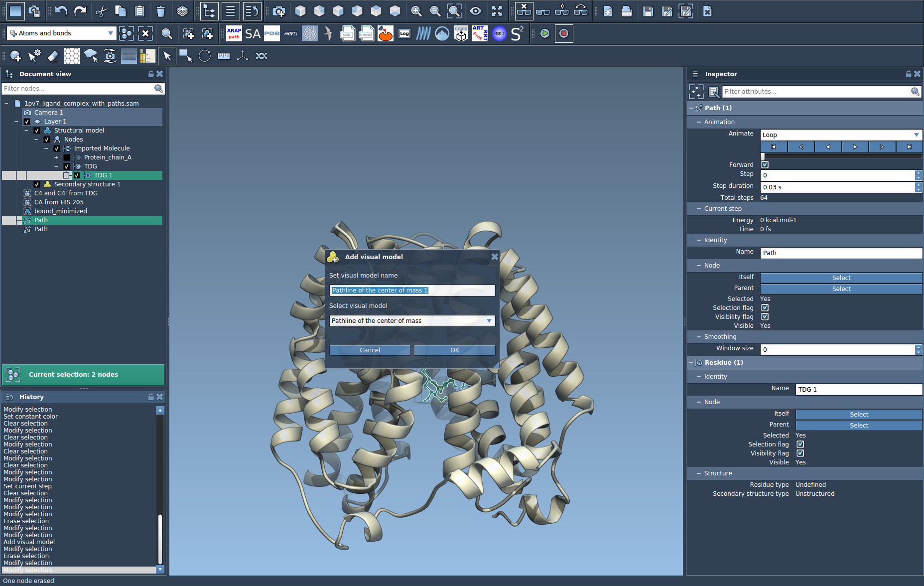Click the RDKit extension icon

[499, 33]
